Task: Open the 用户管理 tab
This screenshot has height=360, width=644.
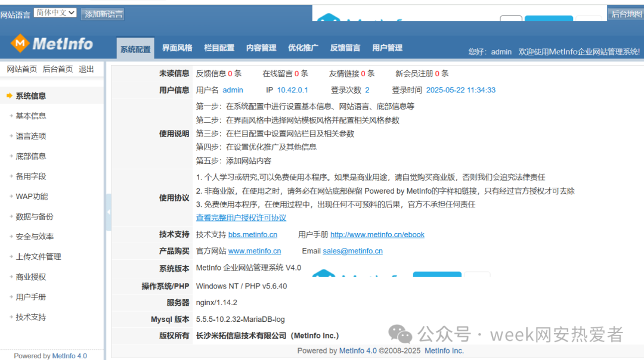Action: (387, 48)
